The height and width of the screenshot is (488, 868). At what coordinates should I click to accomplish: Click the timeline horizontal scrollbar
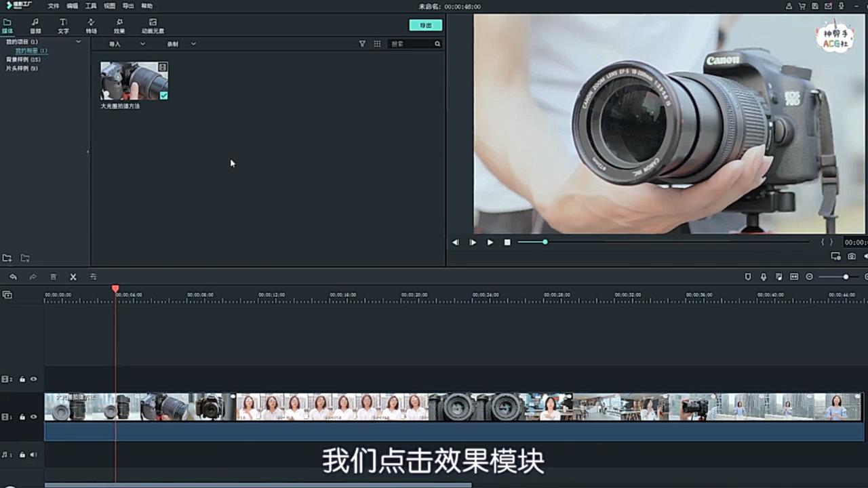[258, 485]
